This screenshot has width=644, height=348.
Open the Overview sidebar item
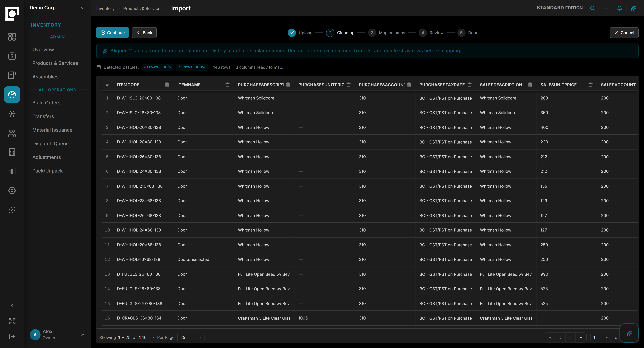(x=43, y=50)
